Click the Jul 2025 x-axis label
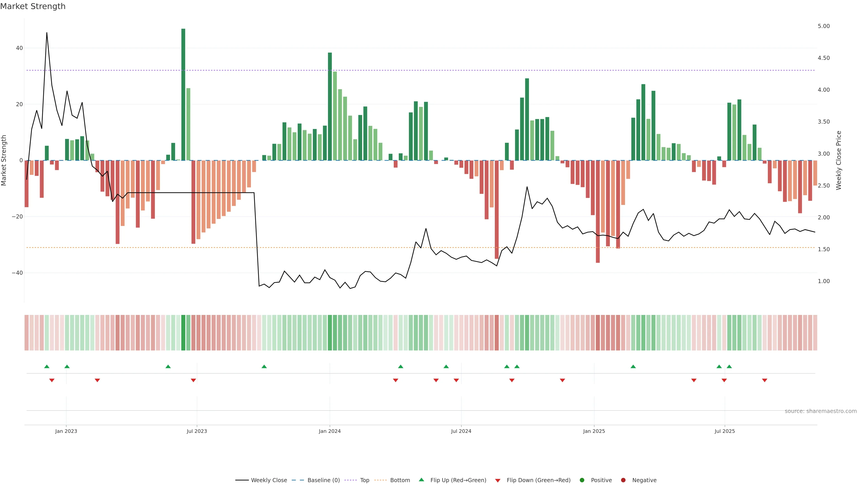Screen dimensions: 868x488 pyautogui.click(x=724, y=431)
